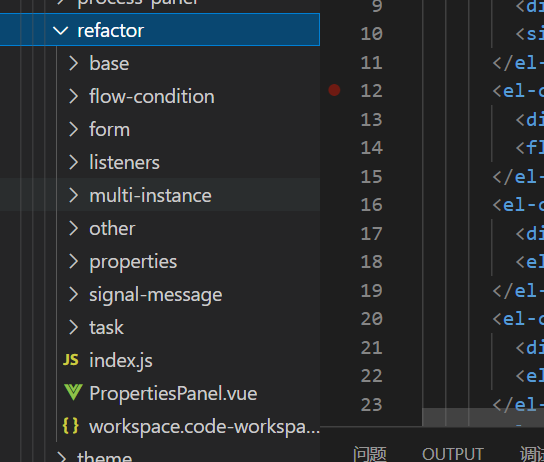Expand the task folder chevron
The height and width of the screenshot is (462, 544).
point(73,327)
